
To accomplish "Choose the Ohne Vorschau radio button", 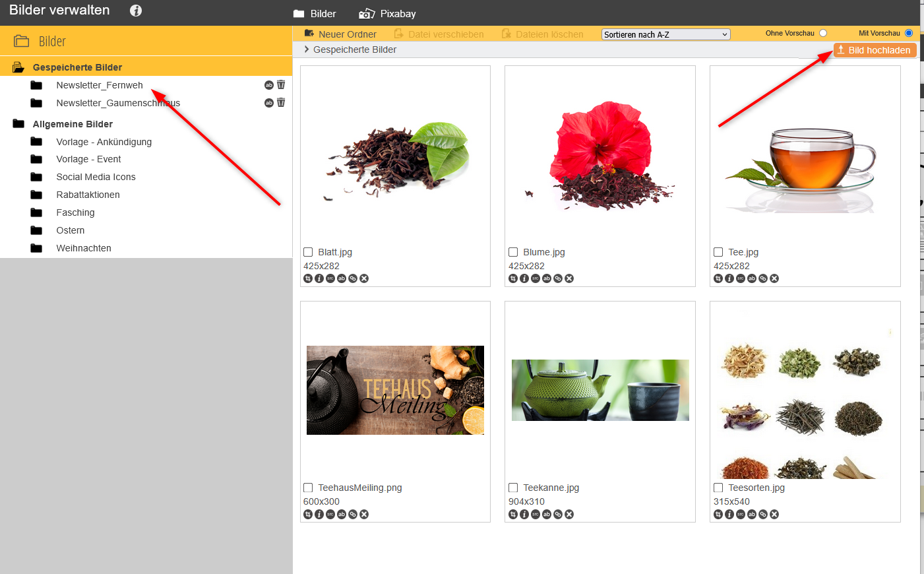I will [822, 33].
